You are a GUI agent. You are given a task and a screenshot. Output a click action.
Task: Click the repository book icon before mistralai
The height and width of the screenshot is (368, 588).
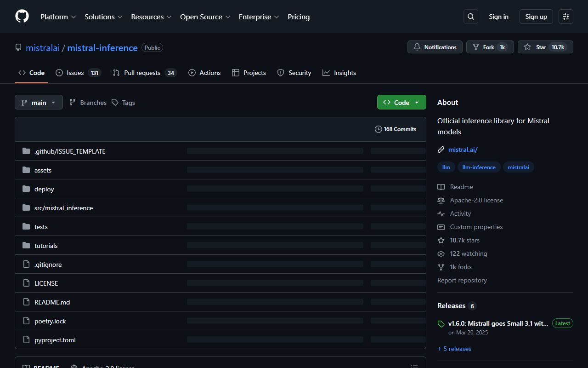click(18, 47)
